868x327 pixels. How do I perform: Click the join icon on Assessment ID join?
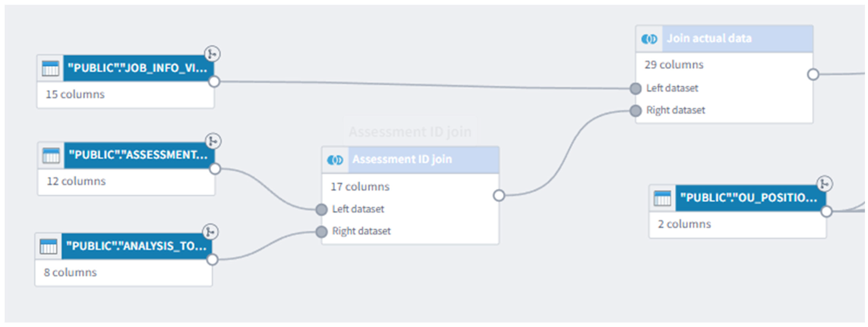click(335, 160)
